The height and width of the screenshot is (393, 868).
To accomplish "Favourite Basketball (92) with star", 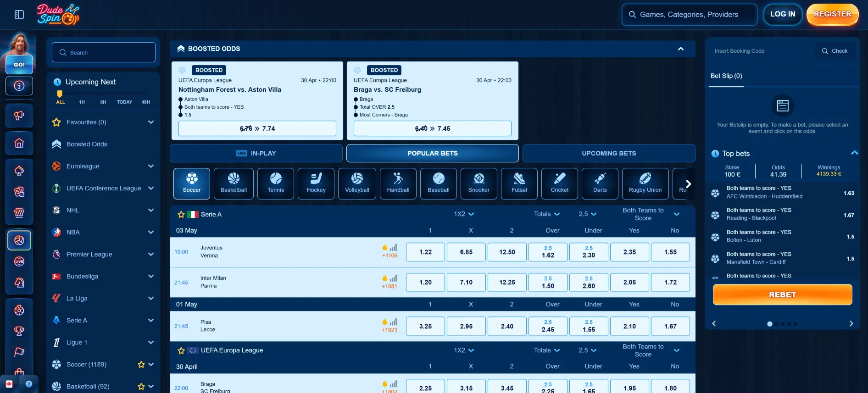I will coord(141,387).
